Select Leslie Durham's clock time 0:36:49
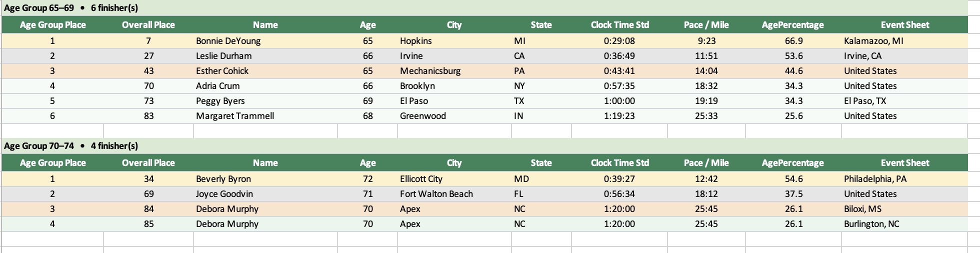The height and width of the screenshot is (253, 980). [619, 56]
